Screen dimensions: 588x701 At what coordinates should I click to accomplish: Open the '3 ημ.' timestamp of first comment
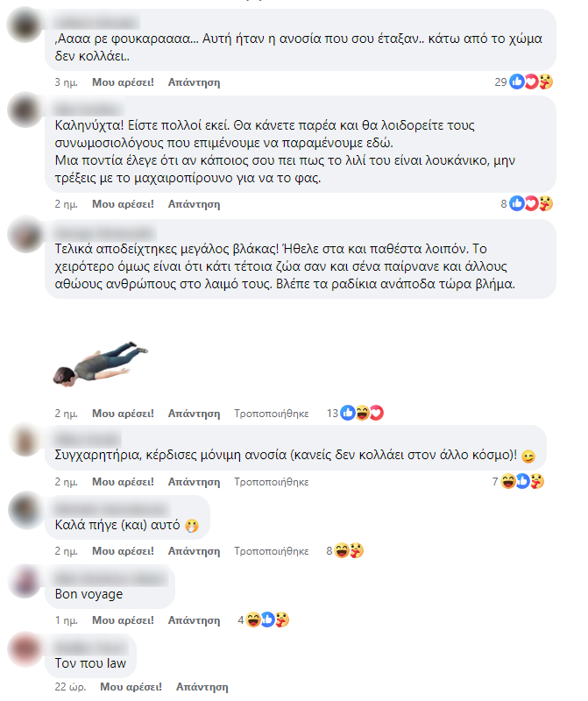(67, 82)
